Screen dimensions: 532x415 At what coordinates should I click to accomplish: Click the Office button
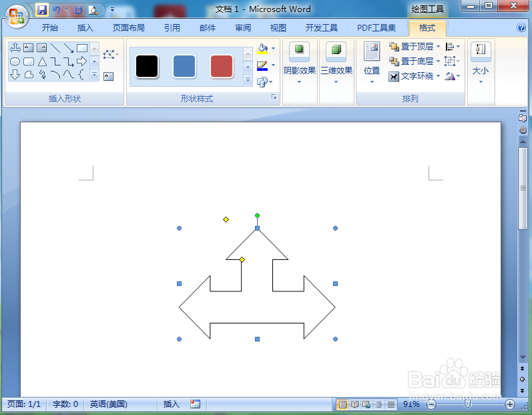click(x=16, y=17)
